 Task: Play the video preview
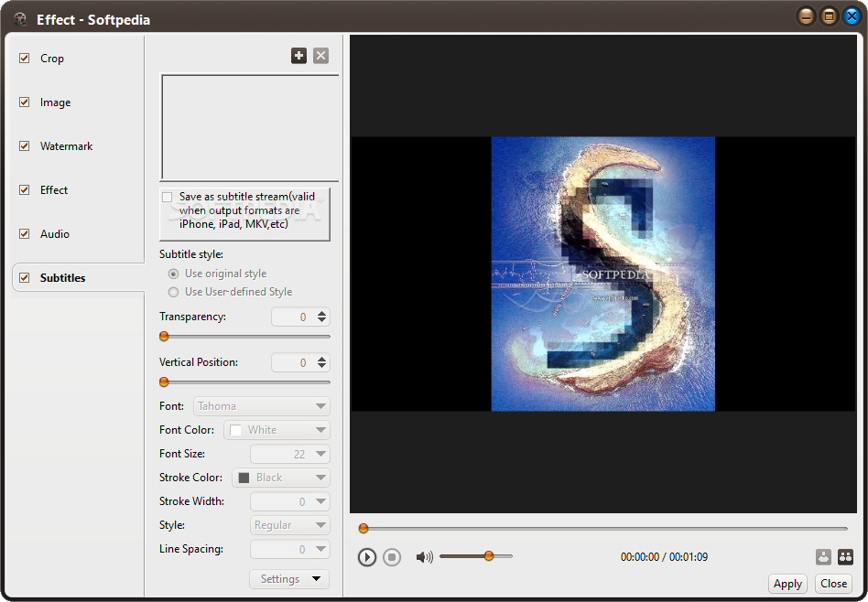tap(367, 556)
